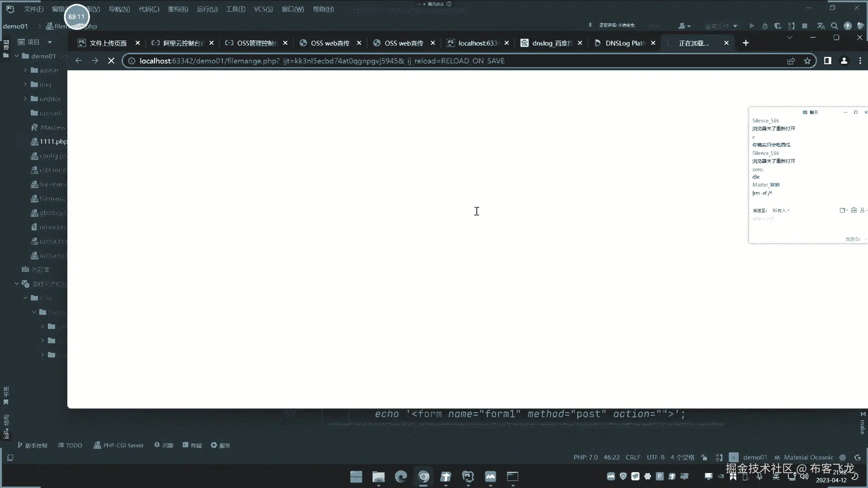
Task: Open Edge browser from the taskbar
Action: [401, 477]
